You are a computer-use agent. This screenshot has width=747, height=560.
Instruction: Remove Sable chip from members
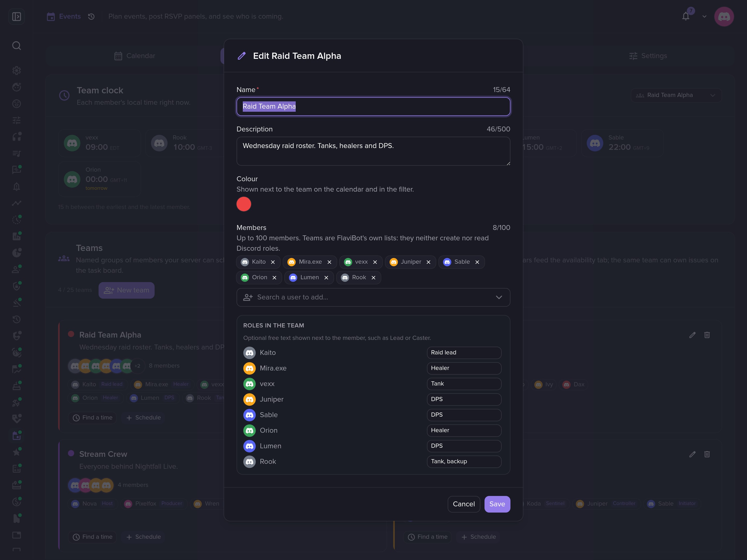click(477, 262)
